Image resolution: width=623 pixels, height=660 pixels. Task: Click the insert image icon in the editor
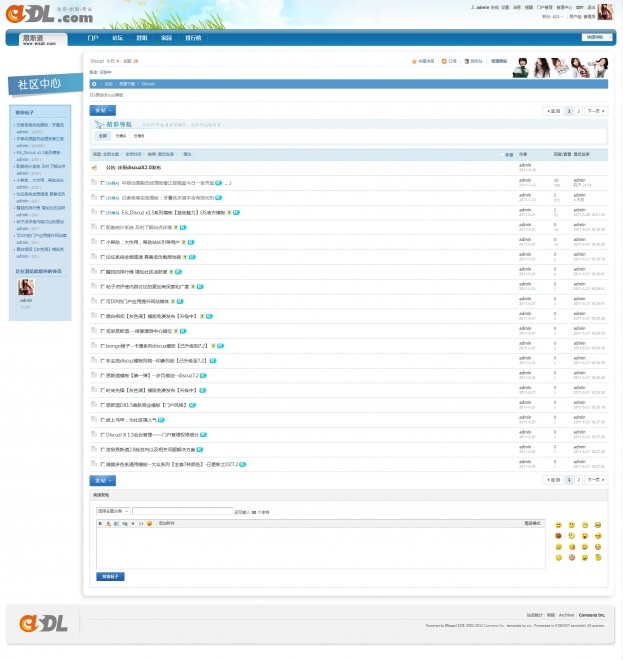[116, 524]
